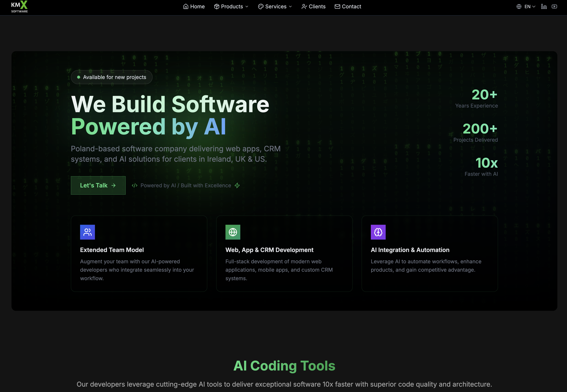Click the Poland-based software company description
This screenshot has width=567, height=392.
point(176,154)
